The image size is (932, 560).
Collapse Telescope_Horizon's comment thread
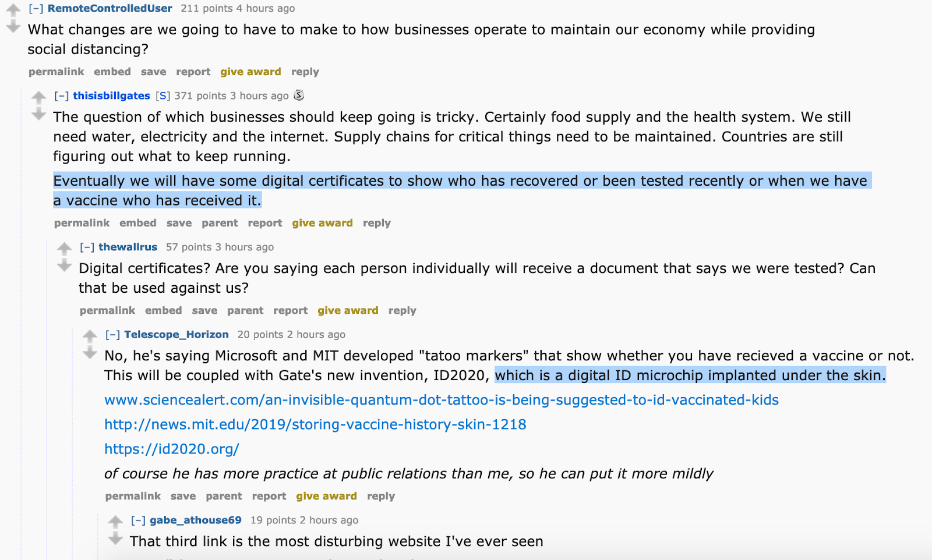113,335
